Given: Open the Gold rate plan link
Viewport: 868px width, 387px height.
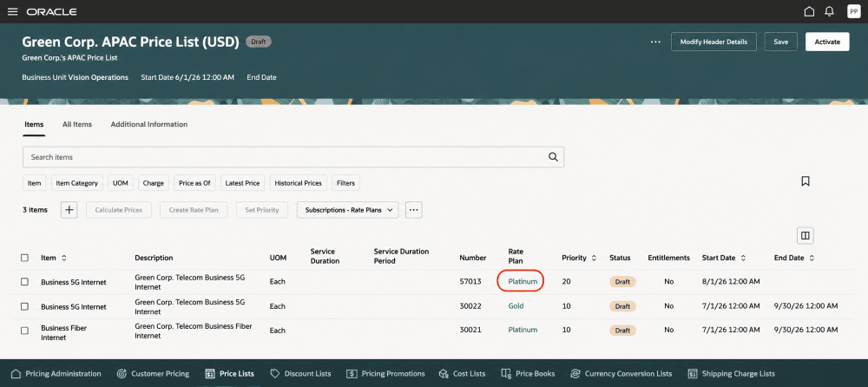Looking at the screenshot, I should point(516,306).
